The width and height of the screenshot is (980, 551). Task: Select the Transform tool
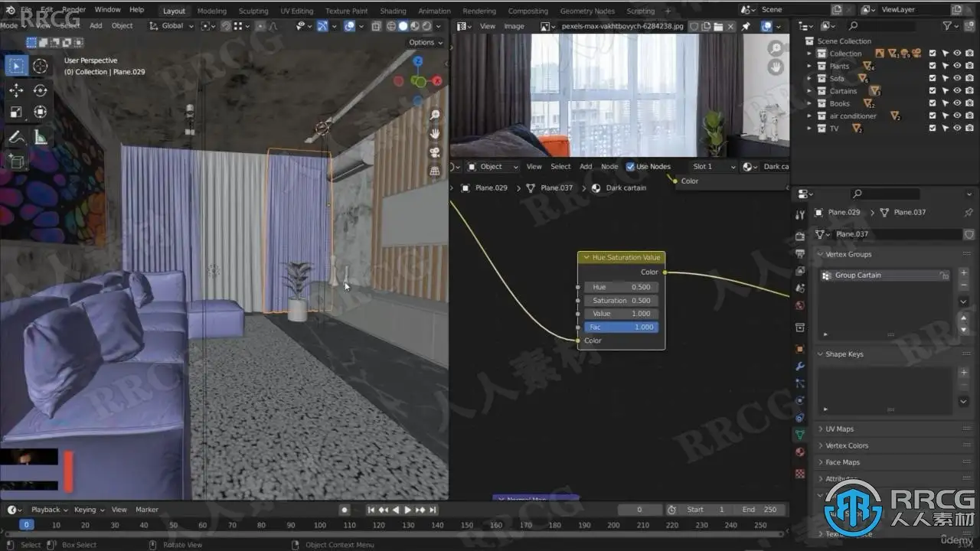point(40,112)
